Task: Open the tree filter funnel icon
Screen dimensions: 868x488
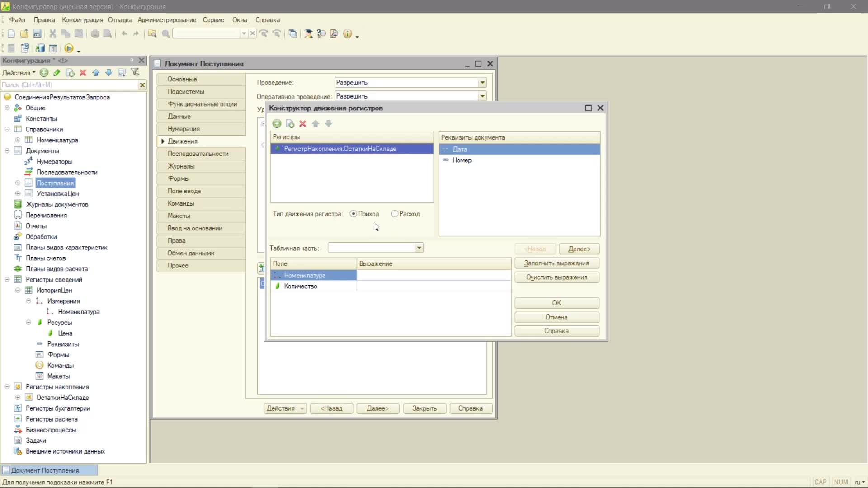Action: [x=135, y=72]
